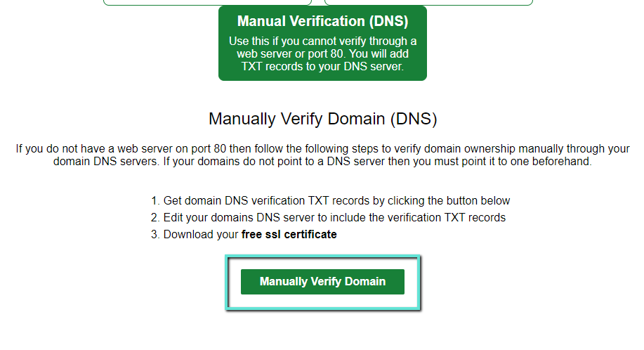This screenshot has width=644, height=350.
Task: Click the Manually Verify Domain button
Action: coord(322,281)
